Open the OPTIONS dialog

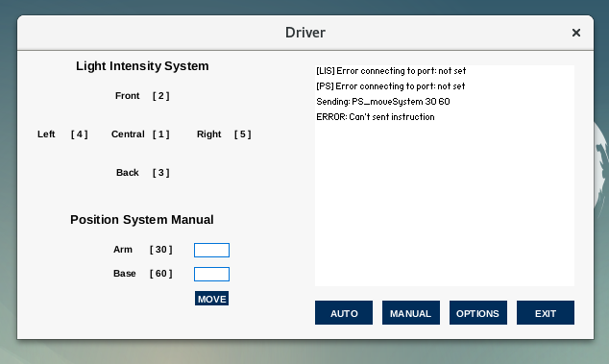478,313
